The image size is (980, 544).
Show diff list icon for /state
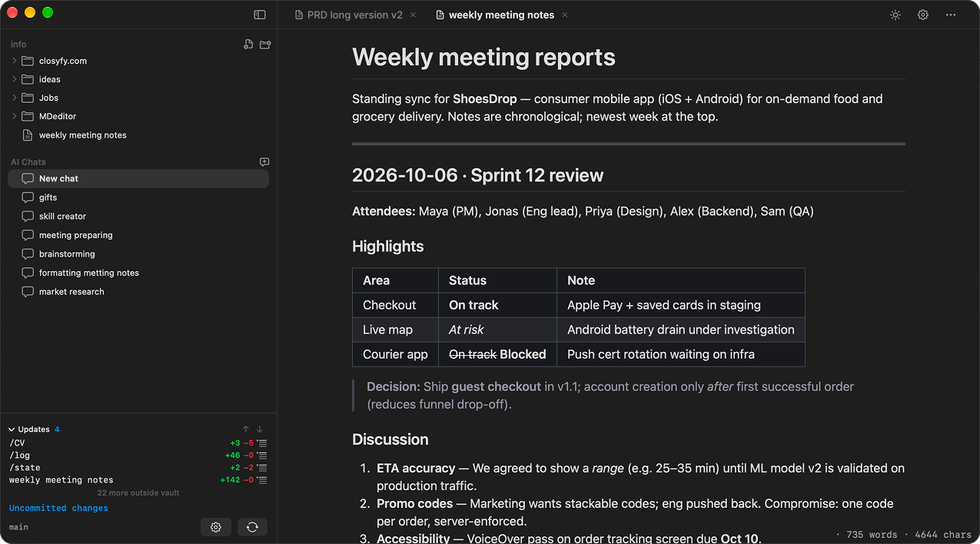(262, 468)
